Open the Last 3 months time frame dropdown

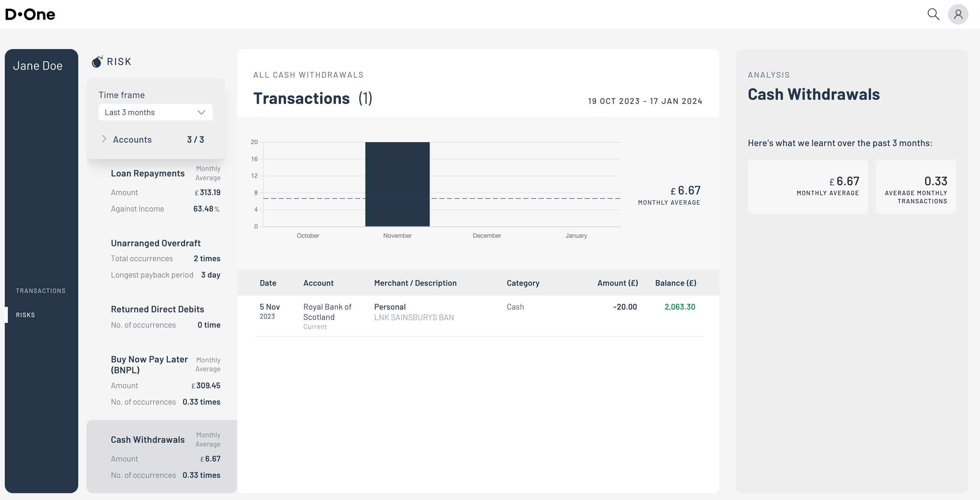coord(155,112)
